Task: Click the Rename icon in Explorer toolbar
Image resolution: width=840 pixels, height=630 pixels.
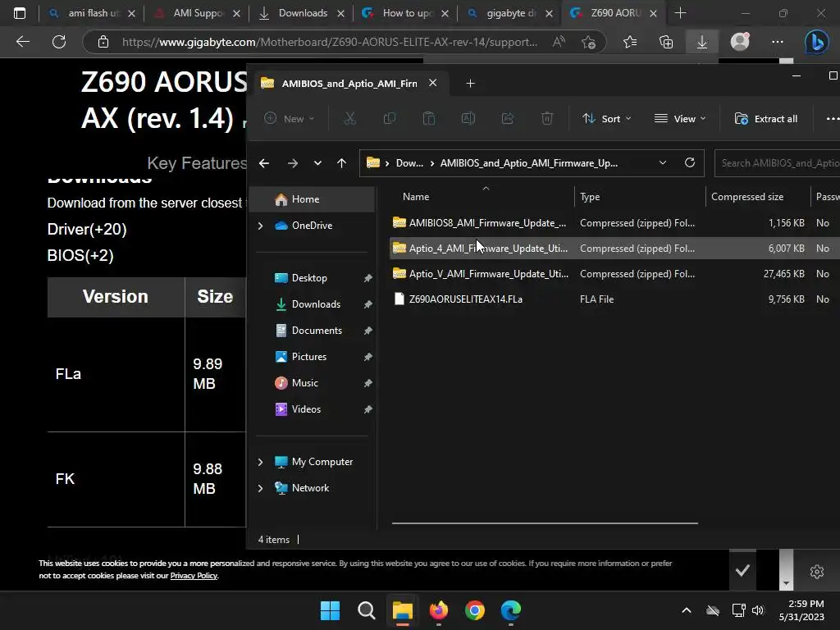Action: click(468, 118)
